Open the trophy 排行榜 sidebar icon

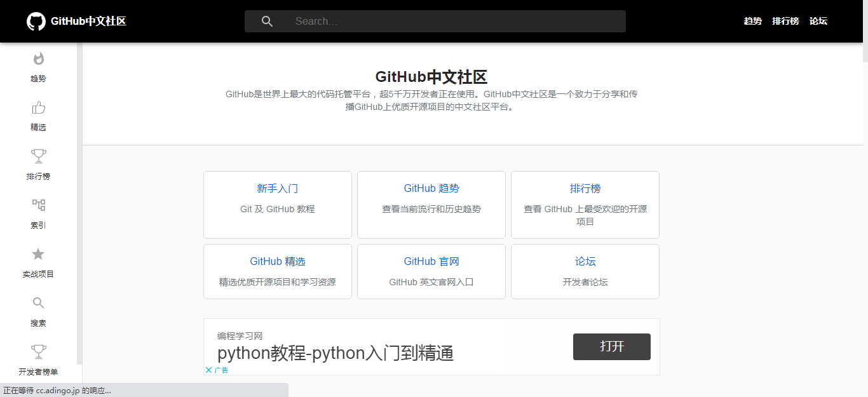point(38,156)
